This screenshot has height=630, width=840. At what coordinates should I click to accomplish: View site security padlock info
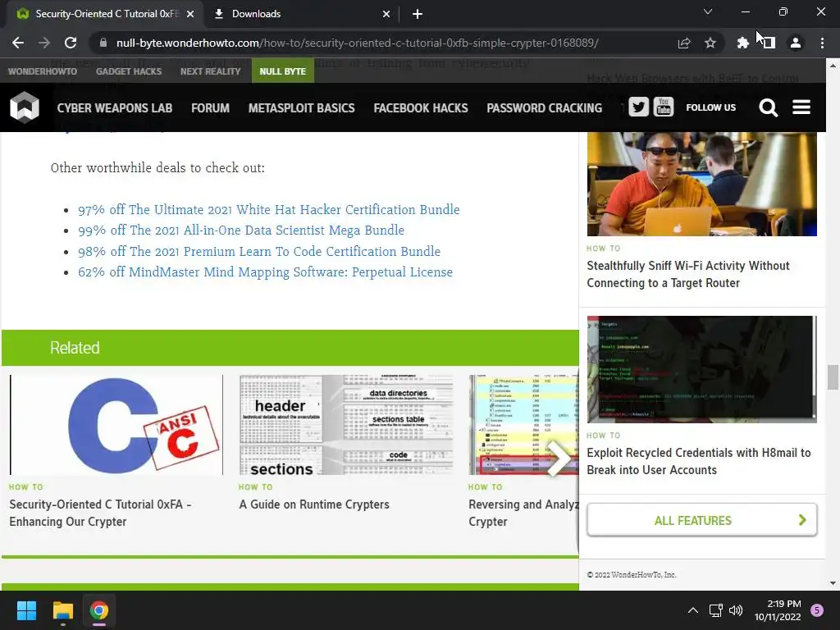pos(103,43)
